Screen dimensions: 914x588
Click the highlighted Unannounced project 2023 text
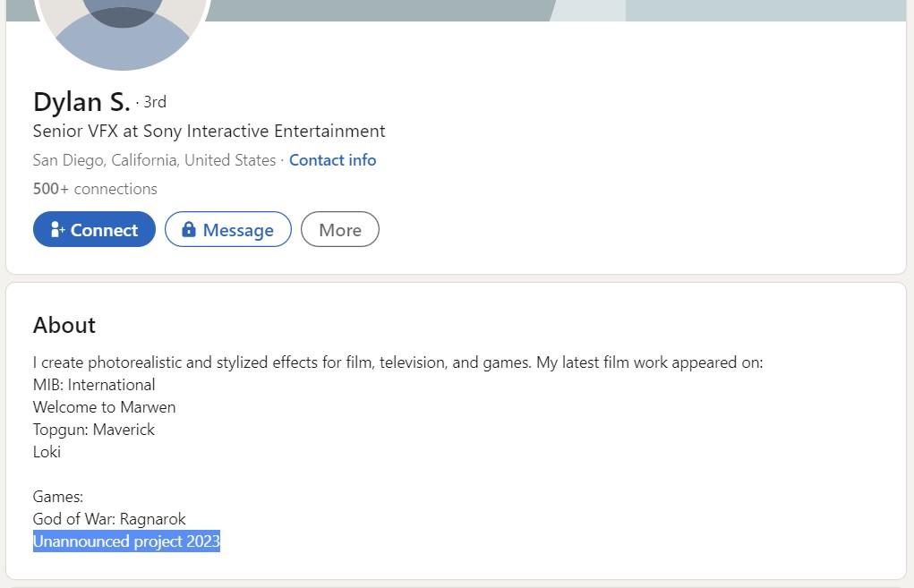pos(126,541)
